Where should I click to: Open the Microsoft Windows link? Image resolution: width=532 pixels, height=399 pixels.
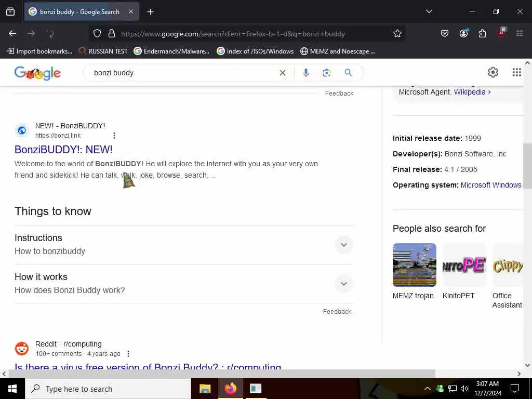point(490,185)
